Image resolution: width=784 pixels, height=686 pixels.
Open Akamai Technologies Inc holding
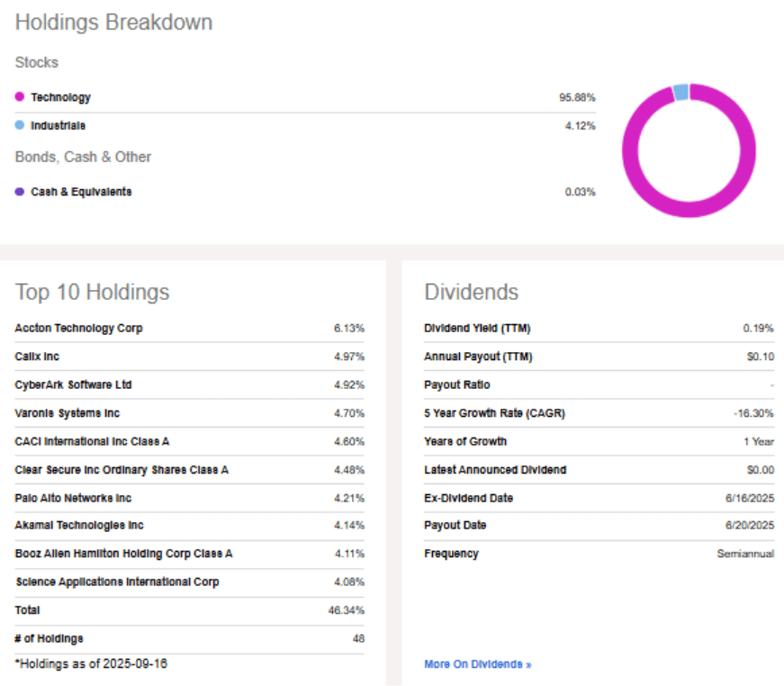pos(79,526)
